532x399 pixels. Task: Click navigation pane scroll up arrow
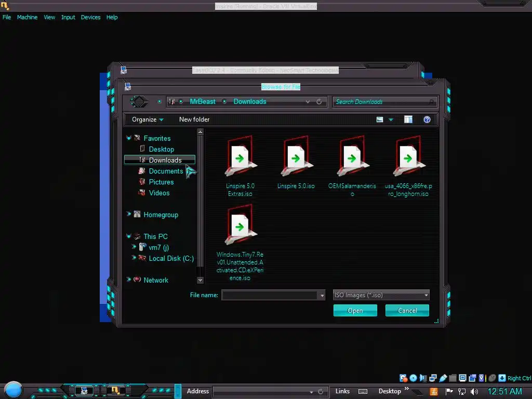(x=200, y=132)
